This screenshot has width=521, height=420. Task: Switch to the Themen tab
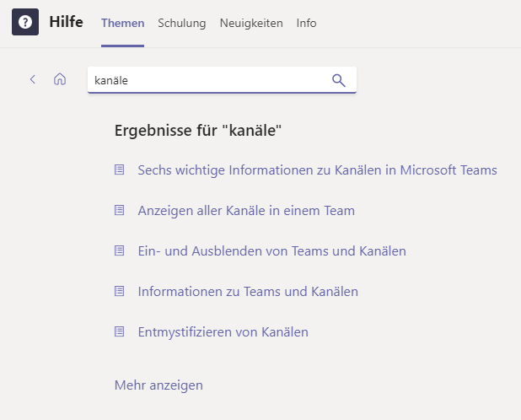click(x=122, y=24)
